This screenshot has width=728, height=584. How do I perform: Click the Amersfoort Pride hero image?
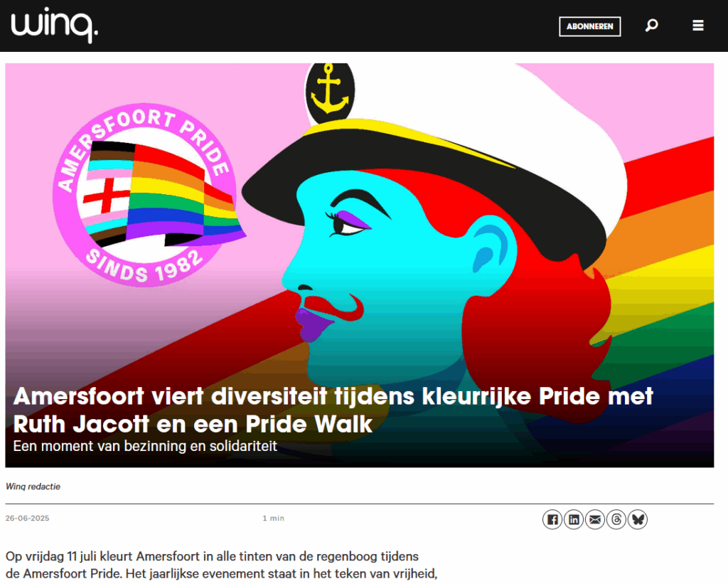point(359,265)
